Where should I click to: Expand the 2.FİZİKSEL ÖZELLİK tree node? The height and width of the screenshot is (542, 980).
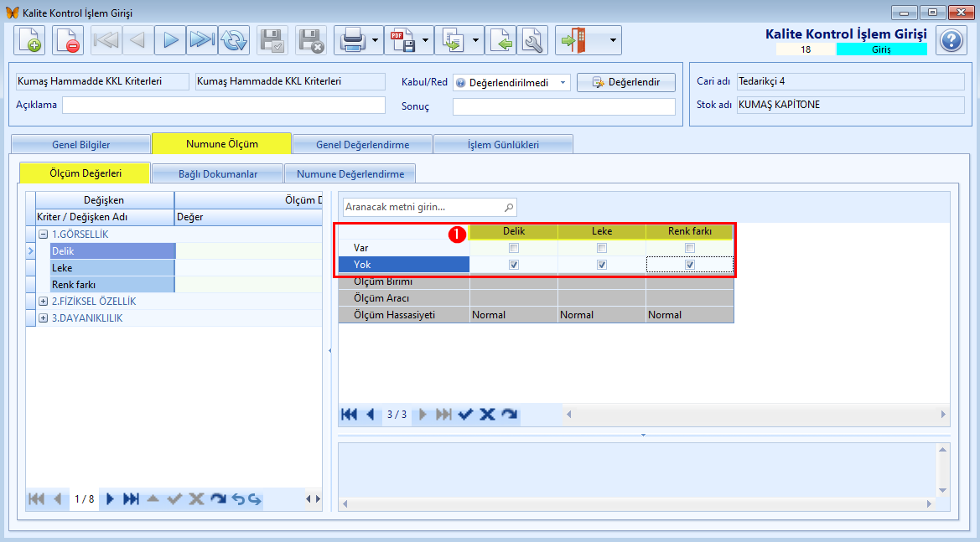(43, 301)
